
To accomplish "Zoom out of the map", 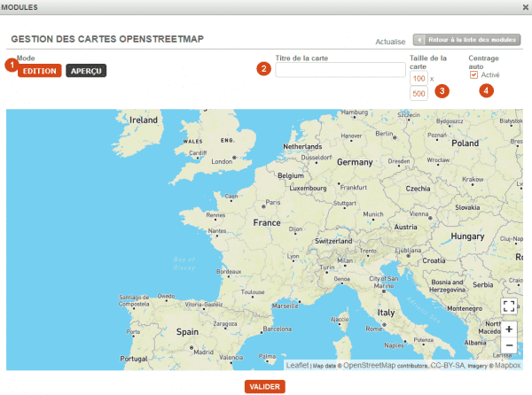I will point(509,345).
